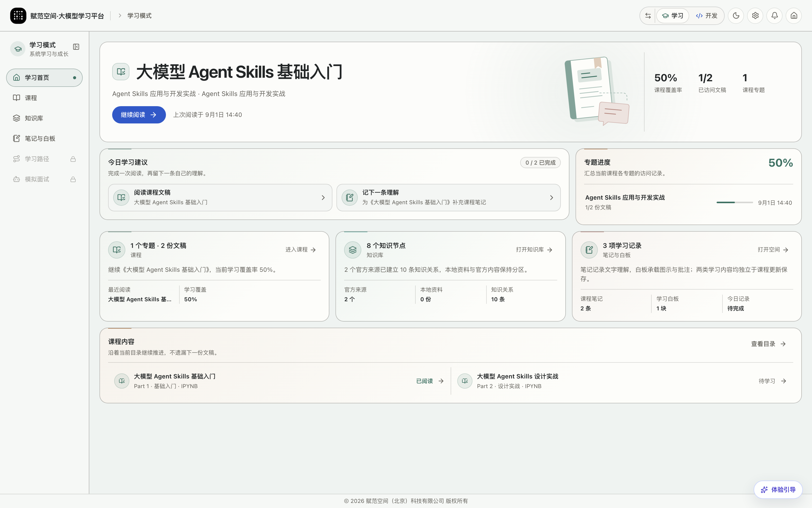Open settings via the gear icon
This screenshot has height=508, width=812.
click(x=755, y=16)
